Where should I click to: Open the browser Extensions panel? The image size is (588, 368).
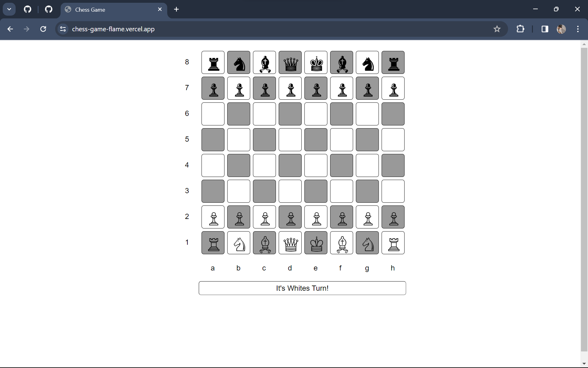[520, 29]
